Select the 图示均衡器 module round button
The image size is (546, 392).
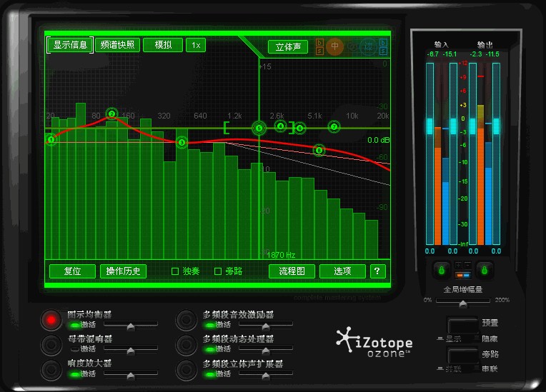51,320
